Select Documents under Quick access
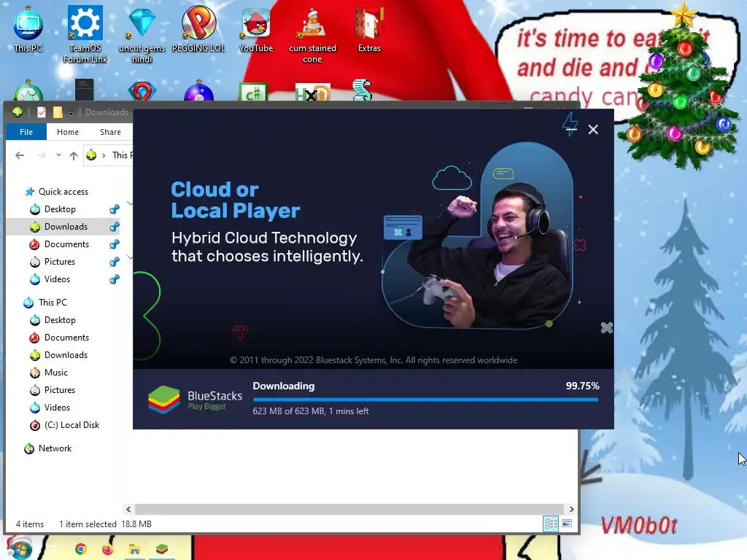This screenshot has width=747, height=560. click(x=66, y=244)
